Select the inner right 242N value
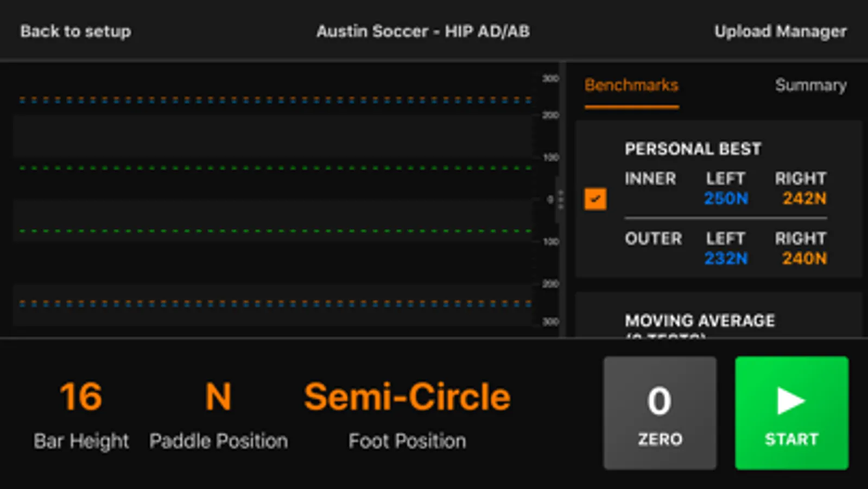The image size is (868, 489). 804,199
